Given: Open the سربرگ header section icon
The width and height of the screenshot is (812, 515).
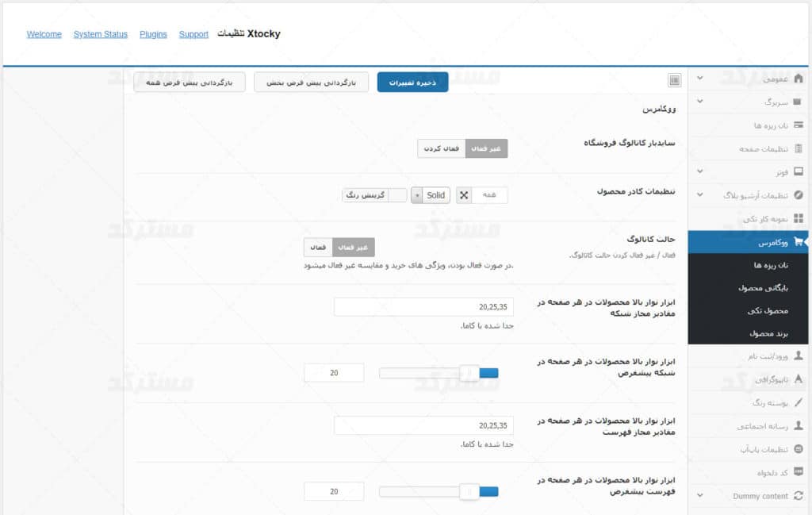Looking at the screenshot, I should (798, 102).
